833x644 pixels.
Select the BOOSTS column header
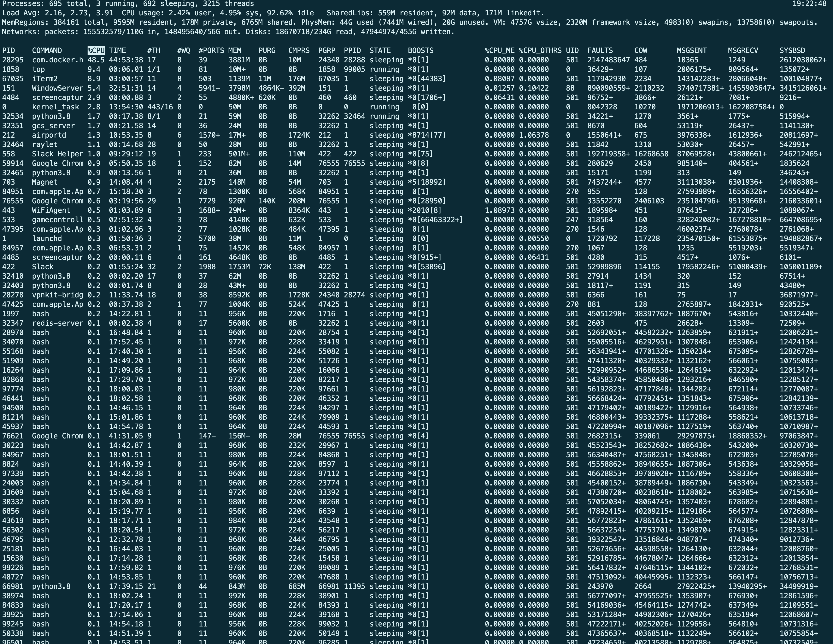click(x=421, y=50)
